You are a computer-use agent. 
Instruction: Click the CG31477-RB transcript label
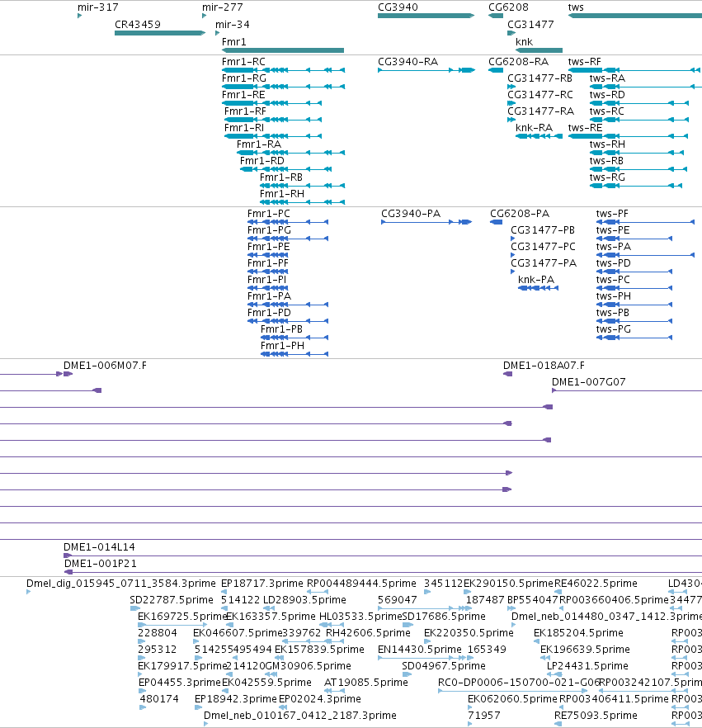pos(539,78)
